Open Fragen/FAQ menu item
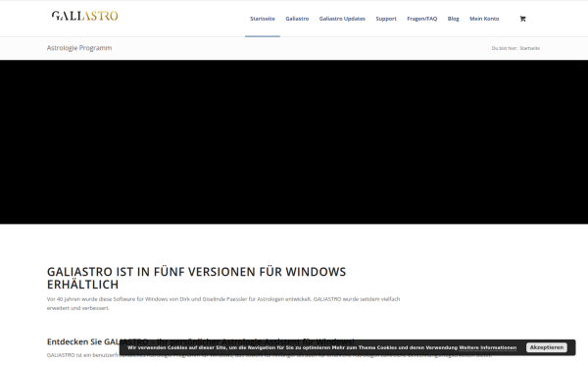The width and height of the screenshot is (588, 368). click(x=421, y=19)
